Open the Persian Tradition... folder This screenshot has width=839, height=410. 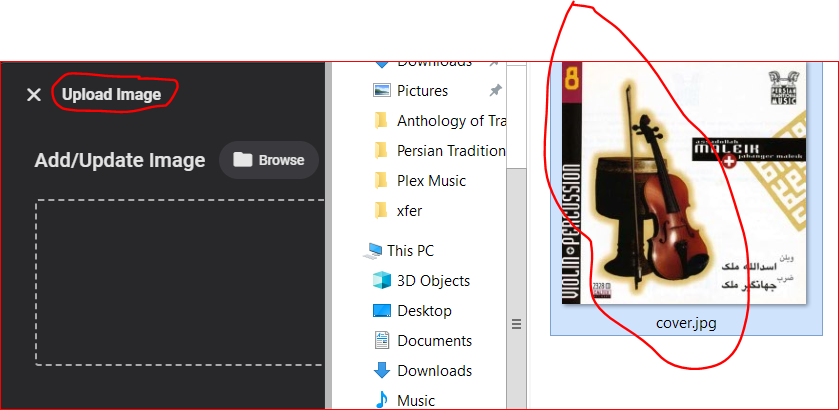(x=451, y=151)
